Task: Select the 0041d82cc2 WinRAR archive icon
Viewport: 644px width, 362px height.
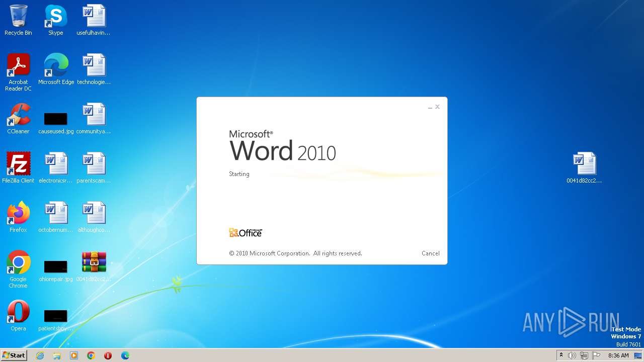Action: (x=94, y=266)
